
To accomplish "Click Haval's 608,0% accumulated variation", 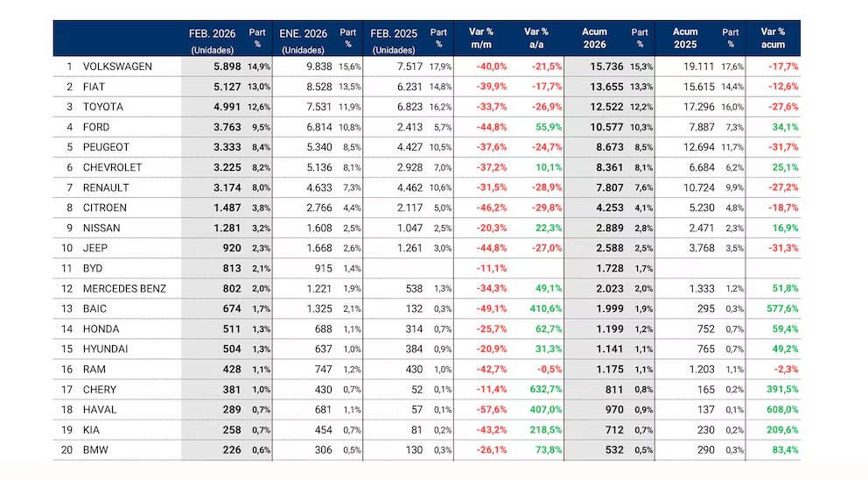I will coord(779,410).
